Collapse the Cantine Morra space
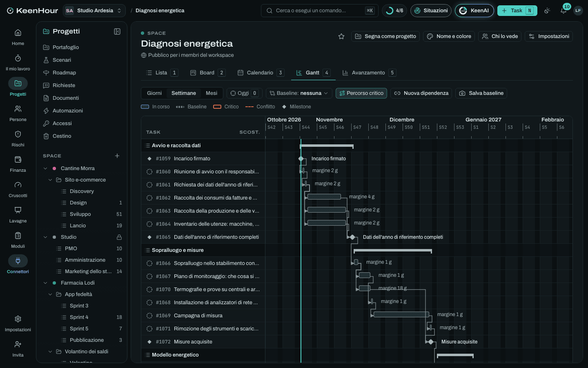This screenshot has width=588, height=368. [45, 168]
